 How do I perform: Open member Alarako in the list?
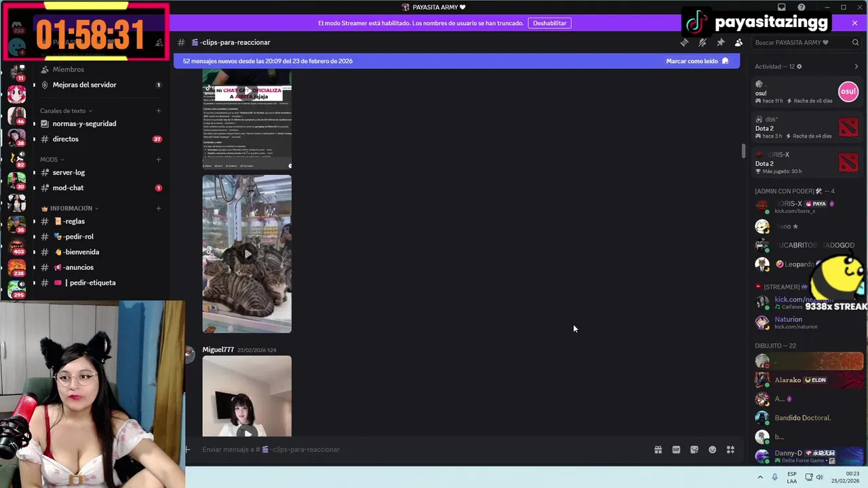[x=807, y=380]
